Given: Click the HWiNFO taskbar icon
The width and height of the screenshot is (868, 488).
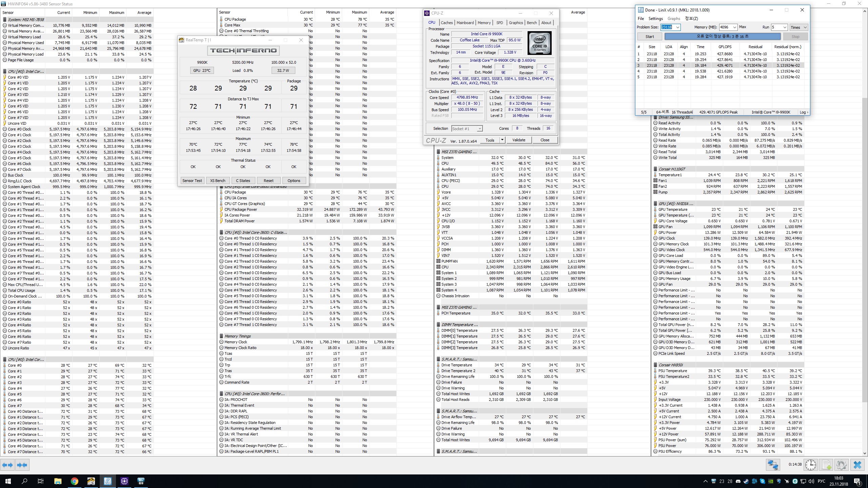Looking at the screenshot, I should (x=141, y=481).
